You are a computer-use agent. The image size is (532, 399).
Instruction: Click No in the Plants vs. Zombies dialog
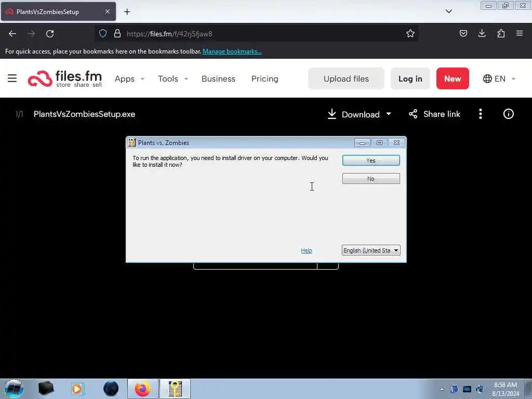click(x=371, y=179)
